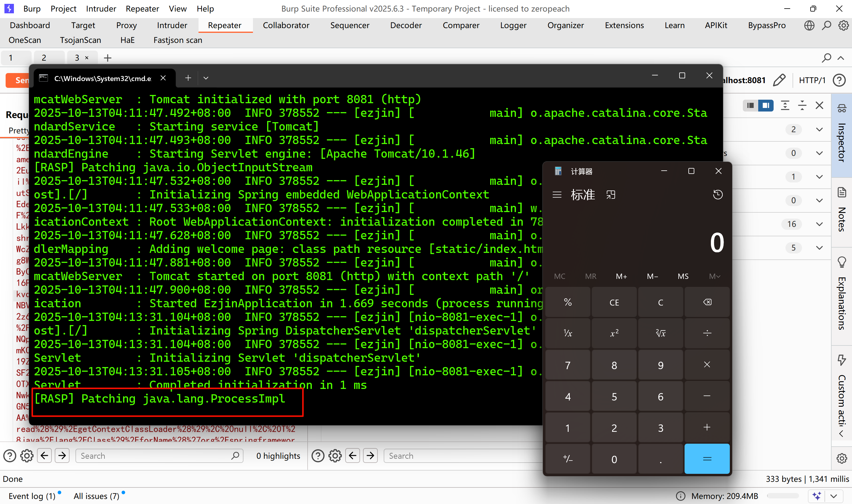This screenshot has height=504, width=852.
Task: Open request editor settings gear
Action: (x=27, y=456)
